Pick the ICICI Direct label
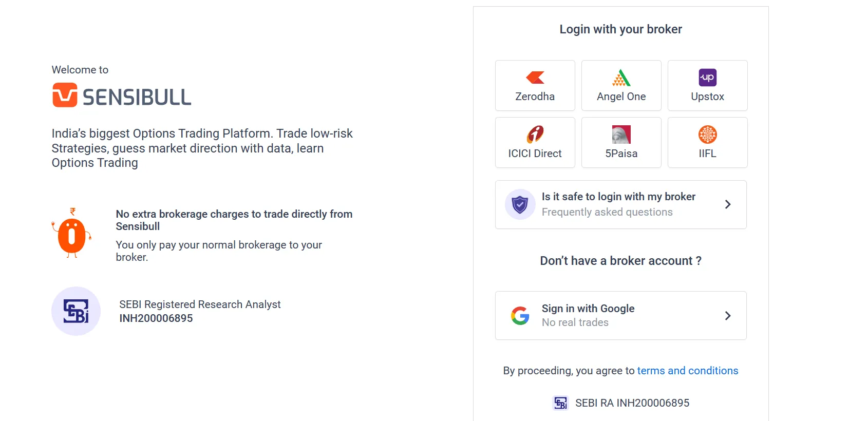This screenshot has height=421, width=868. coord(535,154)
